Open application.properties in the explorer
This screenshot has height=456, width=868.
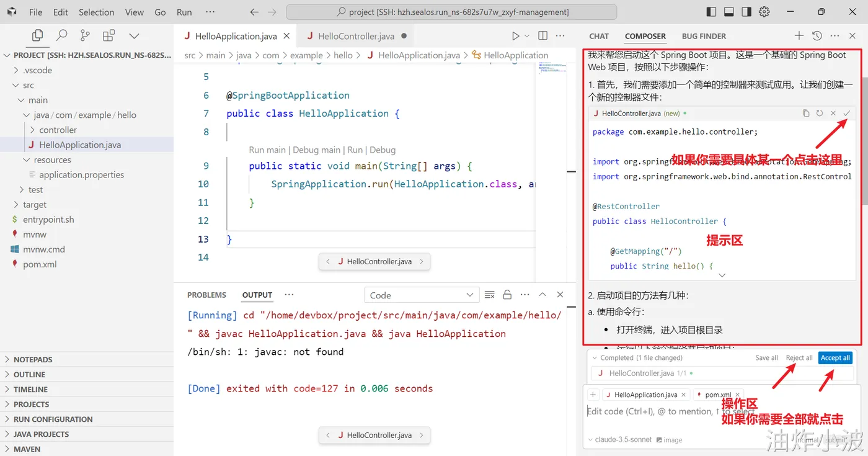coord(81,174)
